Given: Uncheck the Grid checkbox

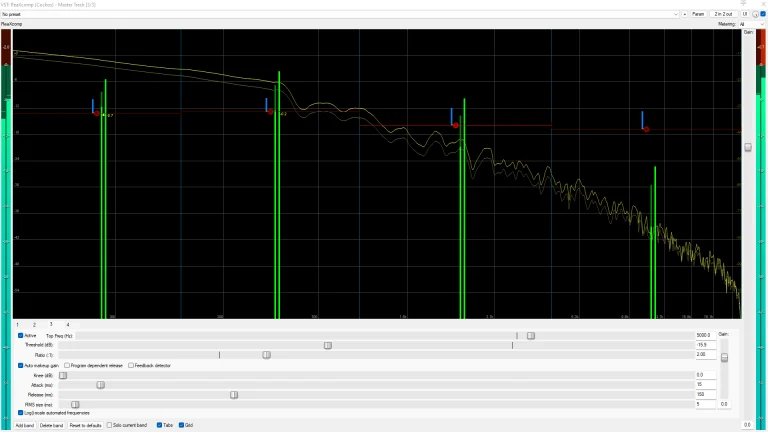Looking at the screenshot, I should click(181, 425).
